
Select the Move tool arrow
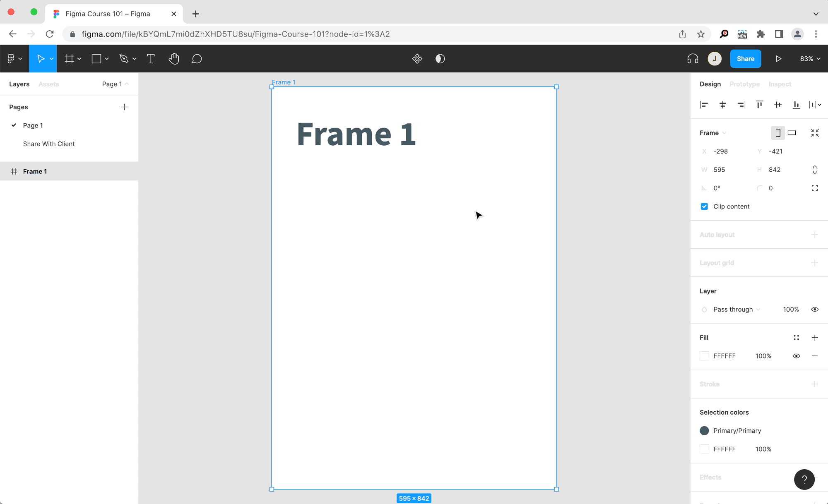pyautogui.click(x=40, y=59)
